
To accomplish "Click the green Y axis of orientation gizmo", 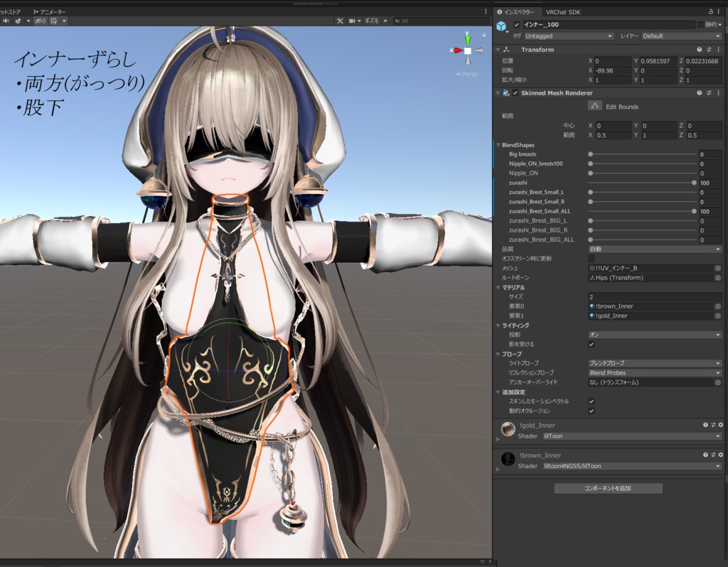I will (x=468, y=40).
